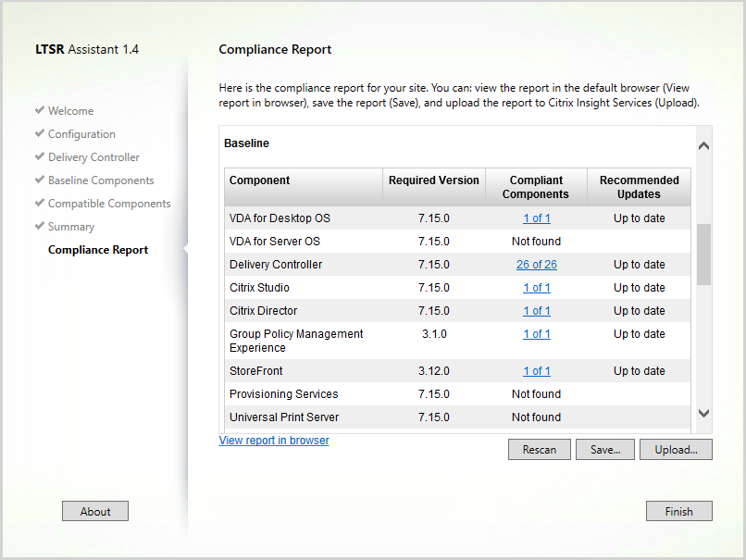Open Citrix Director 1 of 1 link
Screen dimensions: 746x560
click(x=537, y=311)
